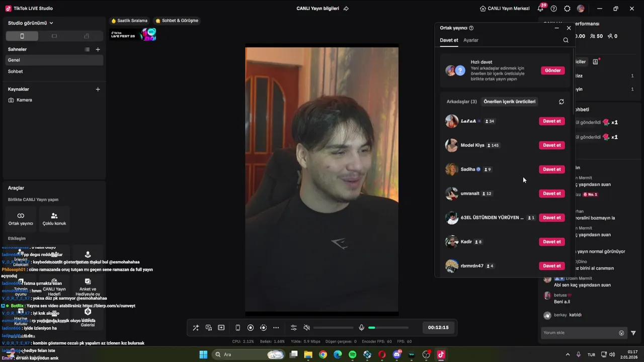Invite Sadiha with Davet et
Screen dimensions: 644x362
[552, 169]
